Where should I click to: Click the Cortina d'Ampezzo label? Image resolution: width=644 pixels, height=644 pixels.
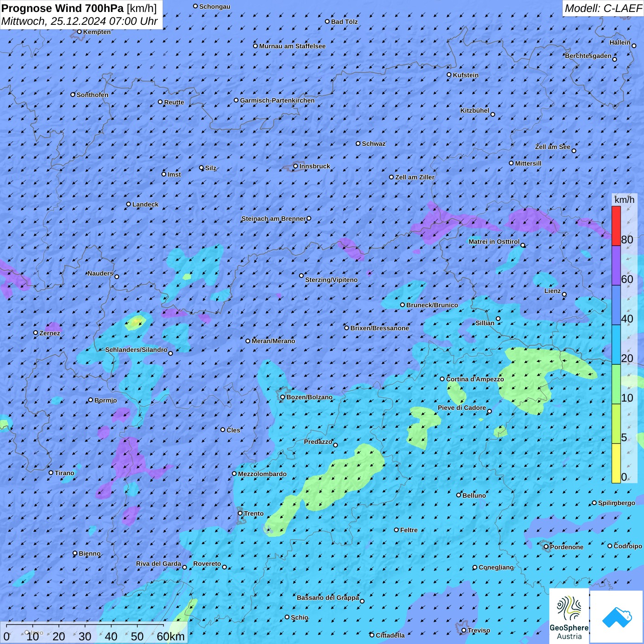click(x=475, y=379)
